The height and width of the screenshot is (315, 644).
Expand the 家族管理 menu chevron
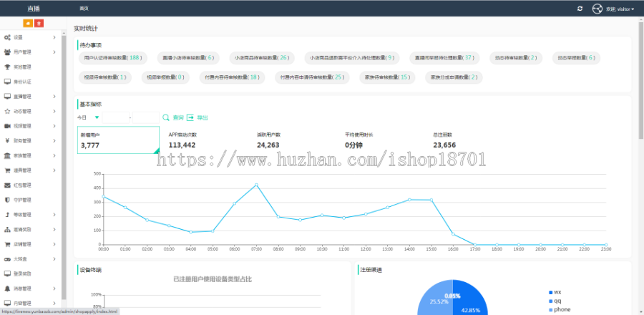click(x=54, y=155)
